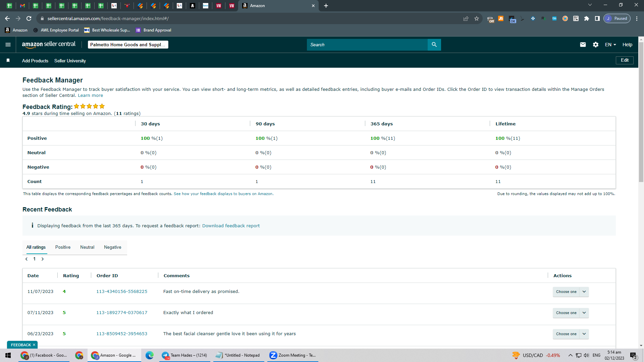Go to next feedback page arrow

(43, 259)
